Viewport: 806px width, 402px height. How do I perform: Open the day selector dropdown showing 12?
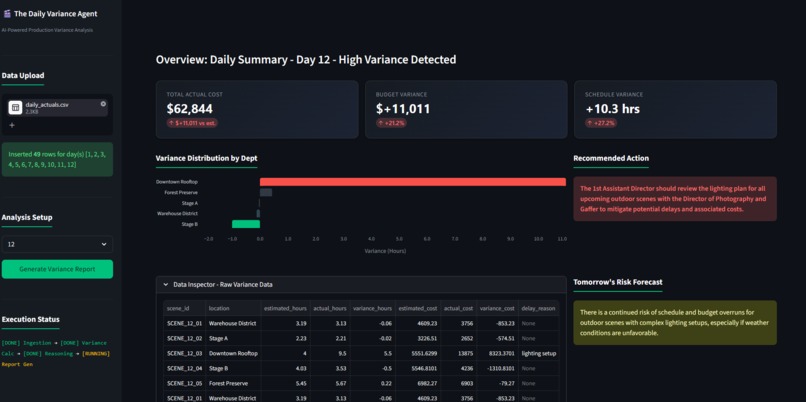click(57, 244)
